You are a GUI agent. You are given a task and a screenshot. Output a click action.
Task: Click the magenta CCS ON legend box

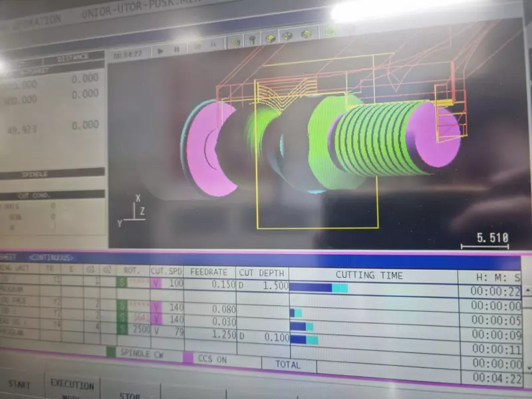click(x=188, y=358)
